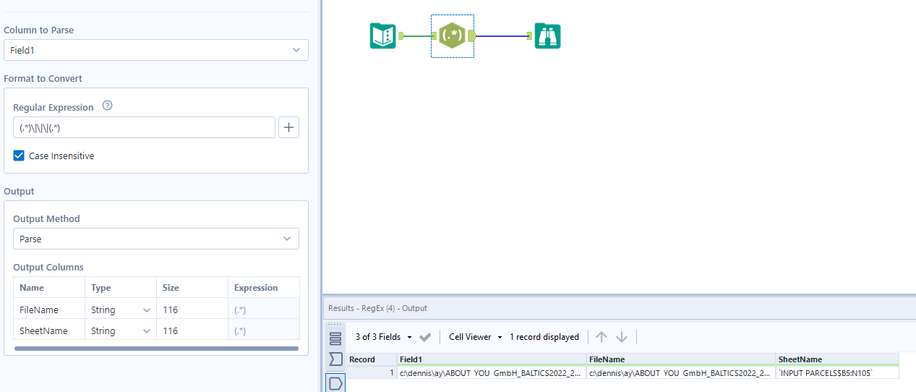Select Field1 cell value of record 1
The image size is (916, 392).
tap(491, 373)
